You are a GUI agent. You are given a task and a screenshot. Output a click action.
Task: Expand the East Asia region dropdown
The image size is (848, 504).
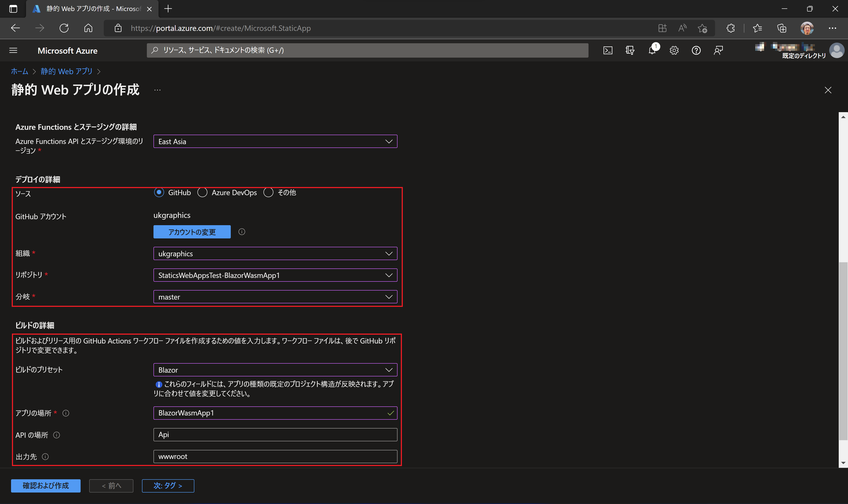pos(275,141)
